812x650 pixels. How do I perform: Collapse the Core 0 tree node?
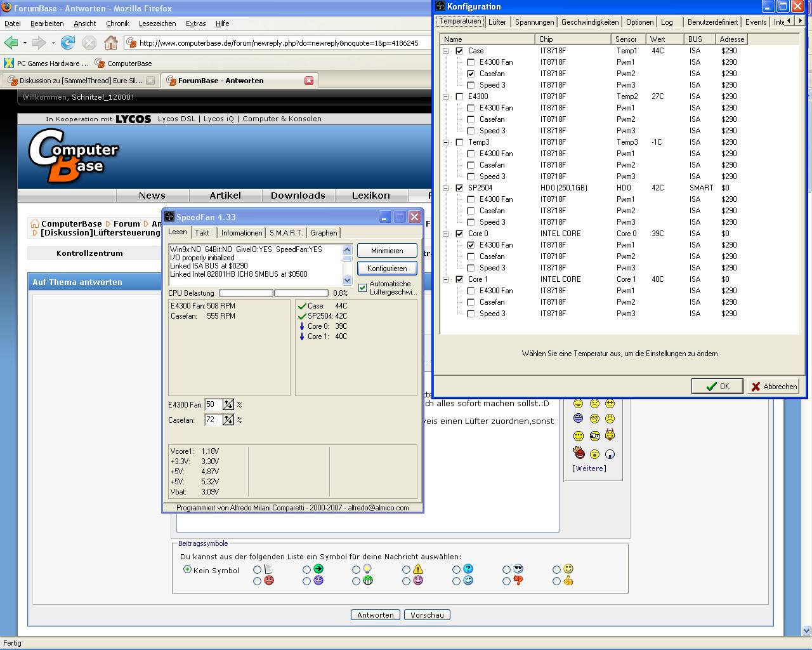[x=446, y=234]
